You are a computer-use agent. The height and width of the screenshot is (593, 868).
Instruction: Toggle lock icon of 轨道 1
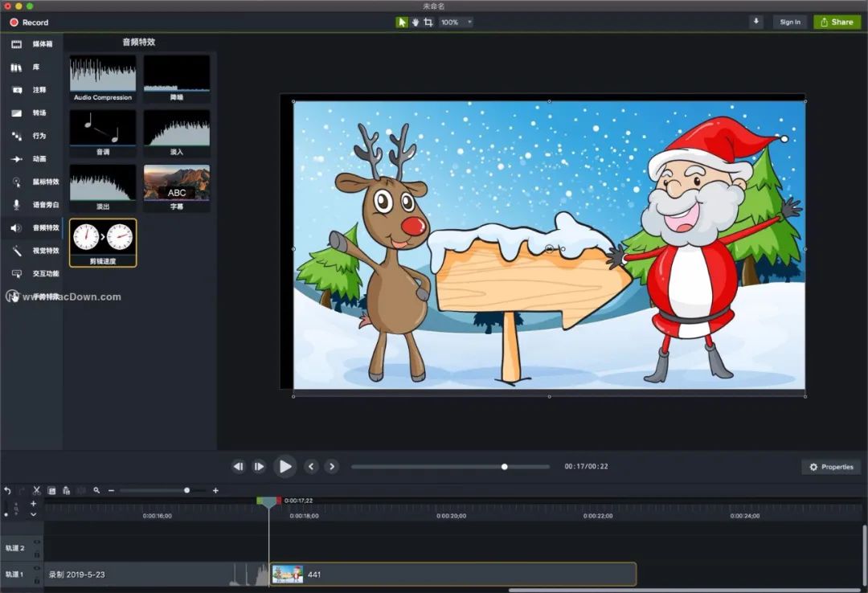[x=37, y=581]
